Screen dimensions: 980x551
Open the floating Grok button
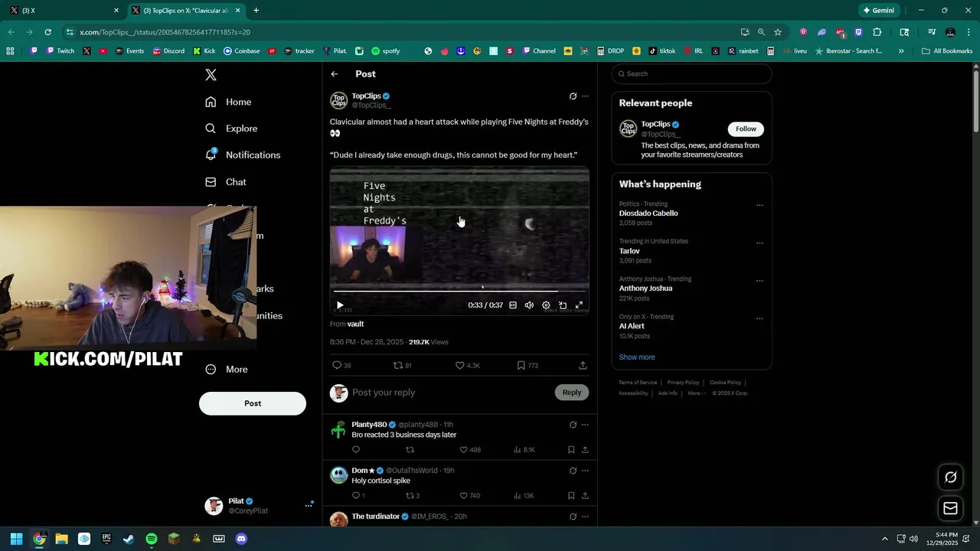coord(951,477)
